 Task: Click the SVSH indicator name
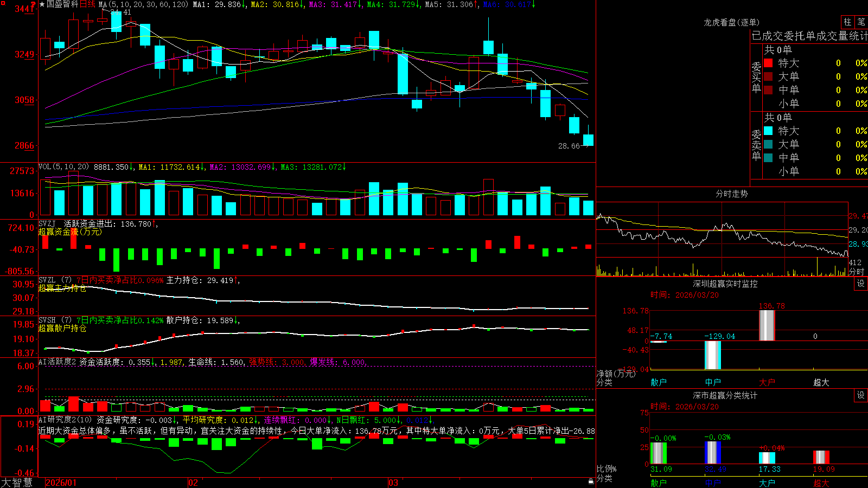tap(47, 320)
